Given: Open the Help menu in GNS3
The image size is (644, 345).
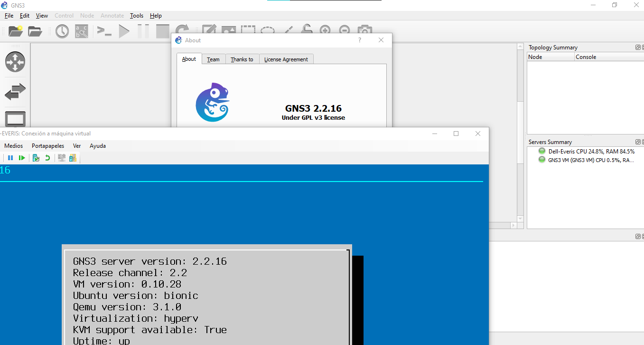Looking at the screenshot, I should (156, 16).
